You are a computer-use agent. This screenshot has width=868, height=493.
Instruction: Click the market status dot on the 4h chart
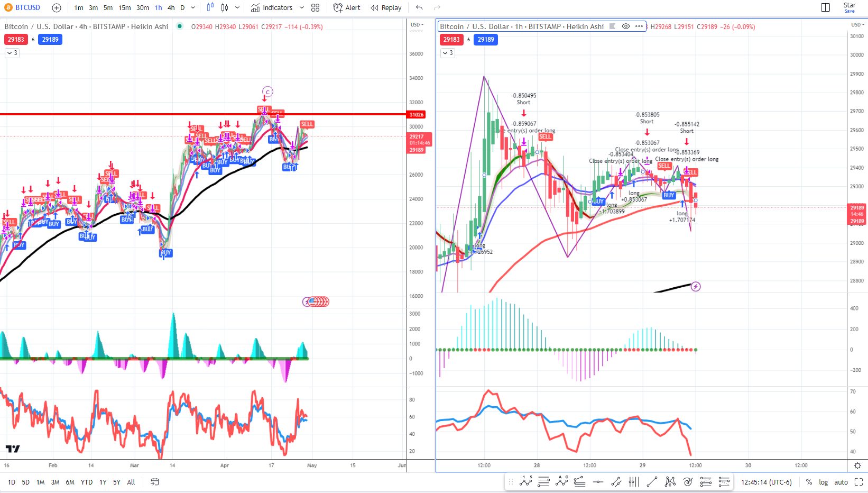(180, 26)
